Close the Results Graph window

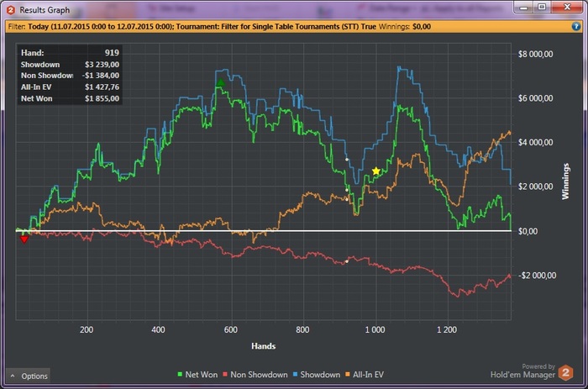tap(567, 8)
